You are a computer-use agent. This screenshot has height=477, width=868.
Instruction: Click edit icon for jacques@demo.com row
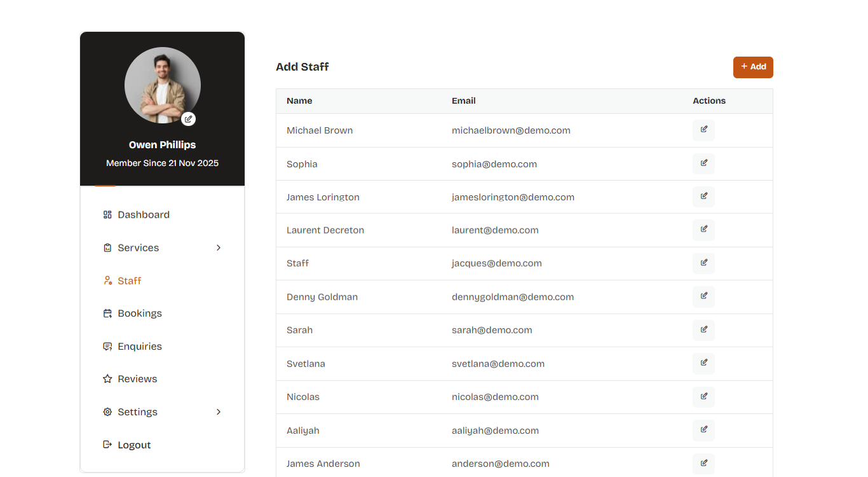click(703, 263)
